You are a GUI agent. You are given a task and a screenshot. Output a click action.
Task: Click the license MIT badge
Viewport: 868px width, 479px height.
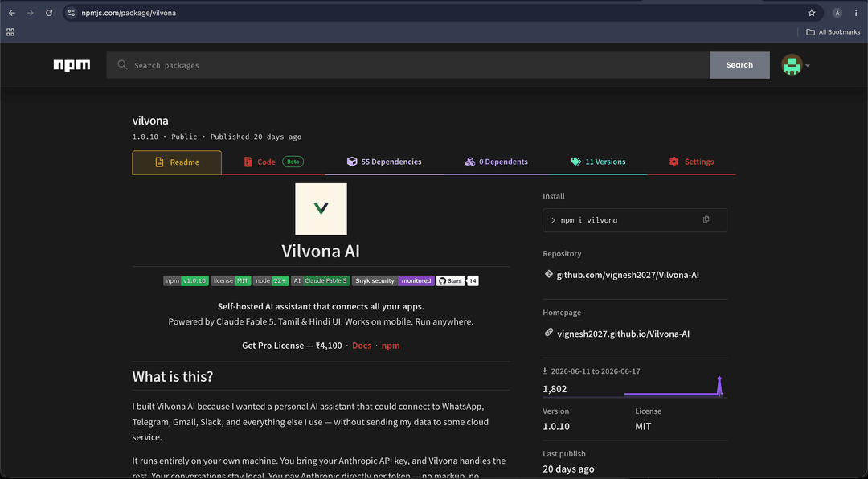[231, 280]
